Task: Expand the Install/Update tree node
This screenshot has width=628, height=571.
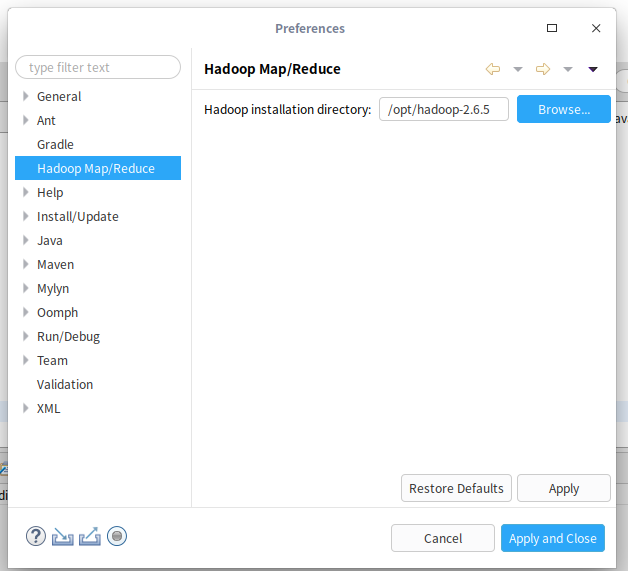Action: [26, 216]
